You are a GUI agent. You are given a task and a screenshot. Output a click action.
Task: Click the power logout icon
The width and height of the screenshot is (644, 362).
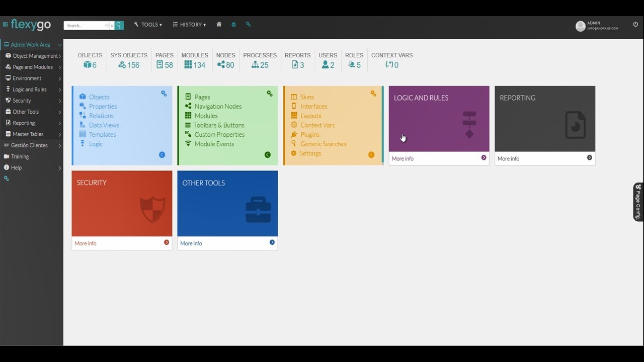[635, 24]
